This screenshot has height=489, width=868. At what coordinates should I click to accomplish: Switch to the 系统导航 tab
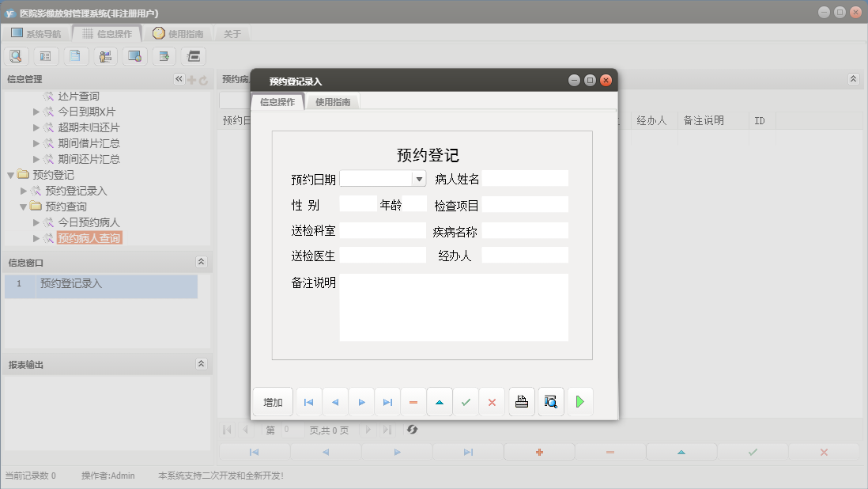pyautogui.click(x=36, y=32)
